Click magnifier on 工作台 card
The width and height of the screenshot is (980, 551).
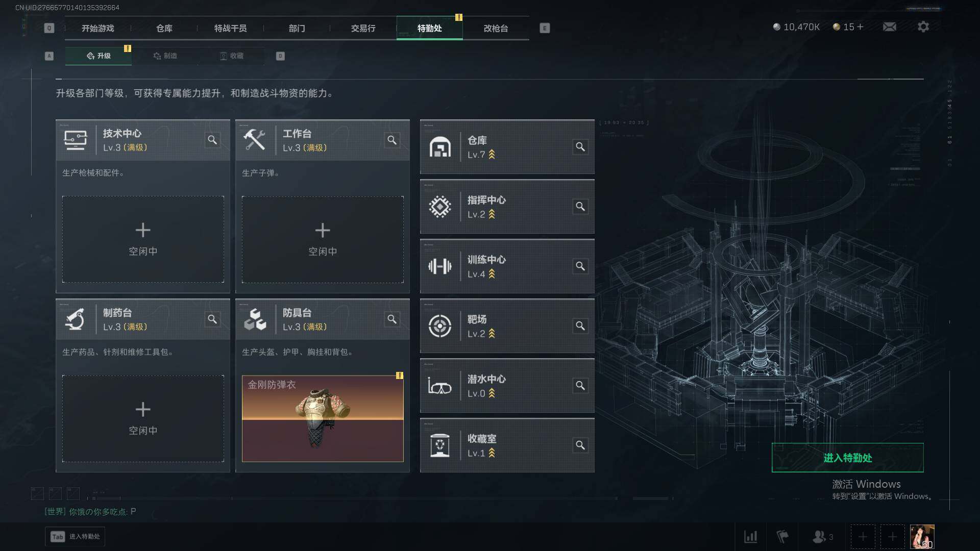point(392,140)
